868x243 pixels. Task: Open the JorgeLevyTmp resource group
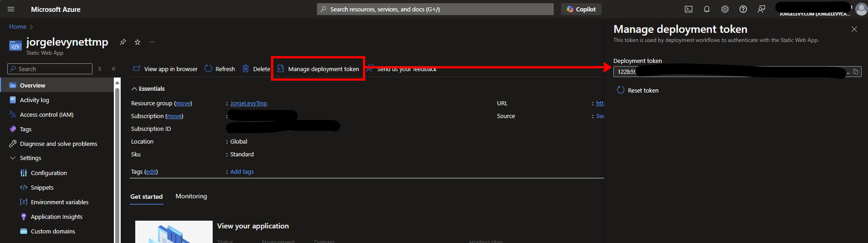click(249, 103)
